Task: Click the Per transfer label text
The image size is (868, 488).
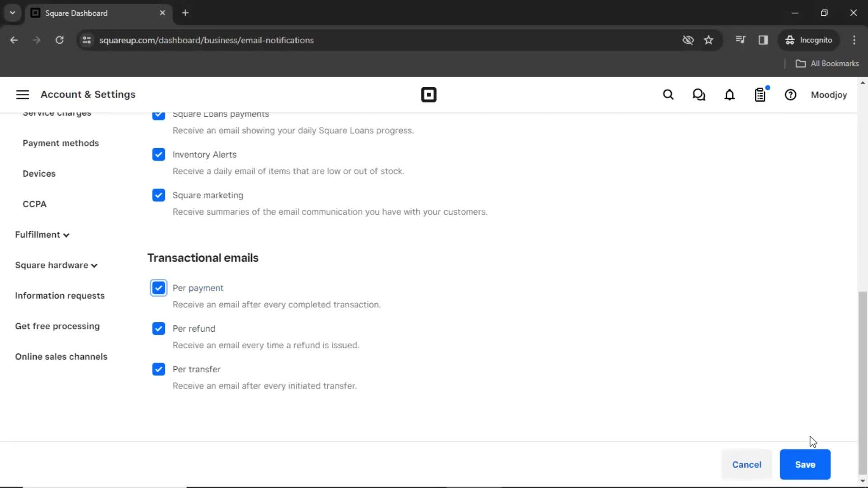Action: 197,369
